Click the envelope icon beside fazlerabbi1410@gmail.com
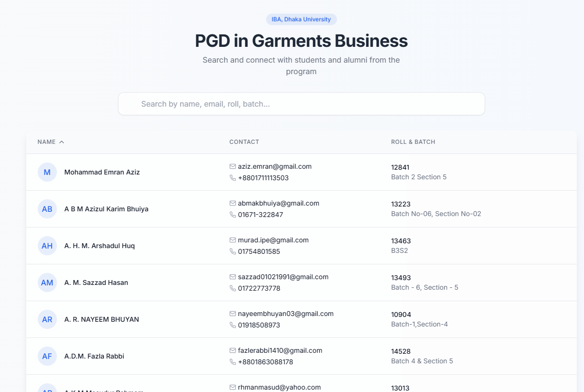The image size is (584, 392). click(233, 350)
